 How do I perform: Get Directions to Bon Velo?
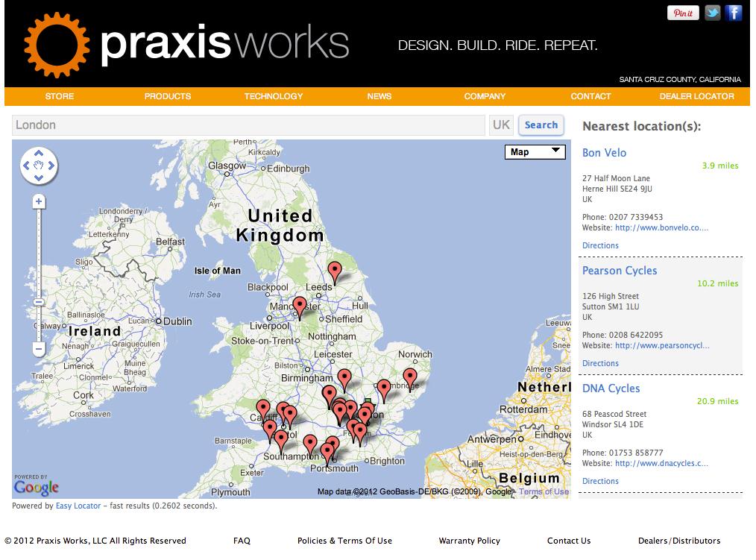[600, 245]
